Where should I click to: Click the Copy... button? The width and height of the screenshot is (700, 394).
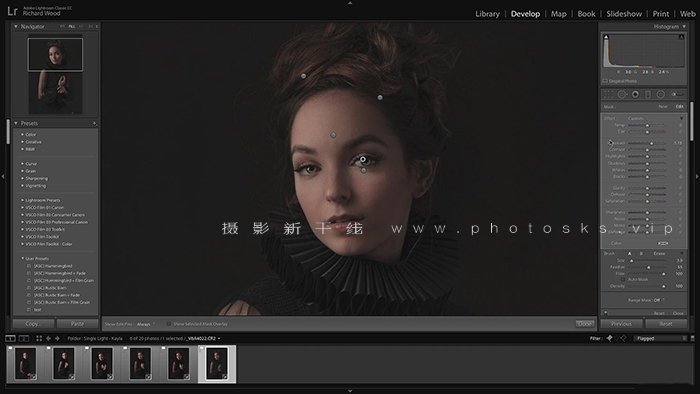[x=33, y=323]
